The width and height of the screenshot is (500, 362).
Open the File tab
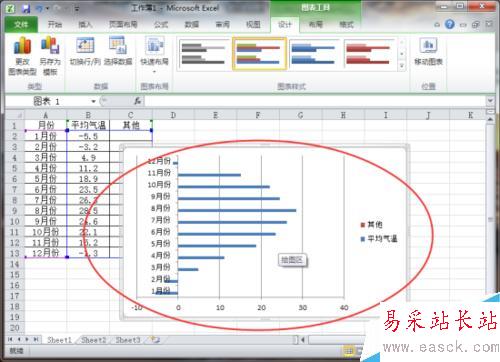click(x=21, y=24)
